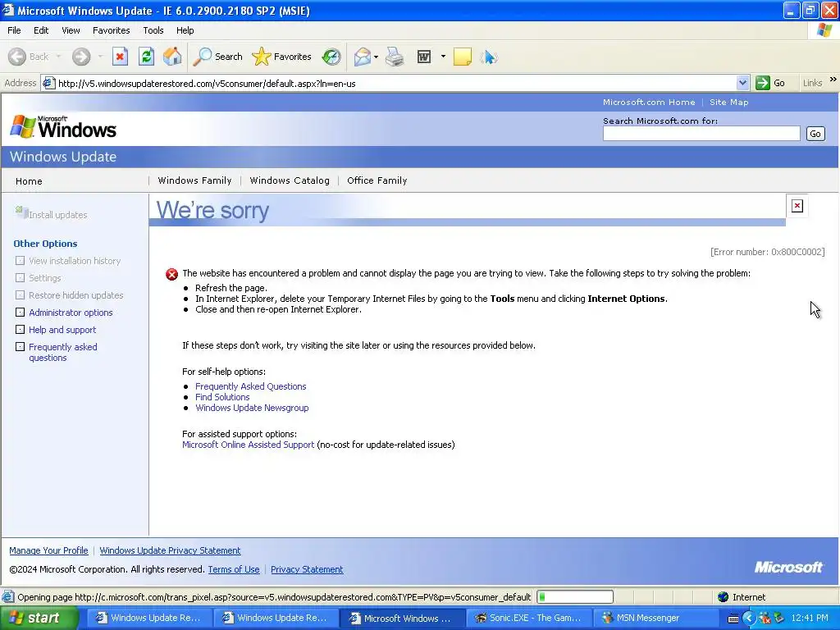
Task: Expand the Forward button history dropdown
Action: click(x=100, y=57)
